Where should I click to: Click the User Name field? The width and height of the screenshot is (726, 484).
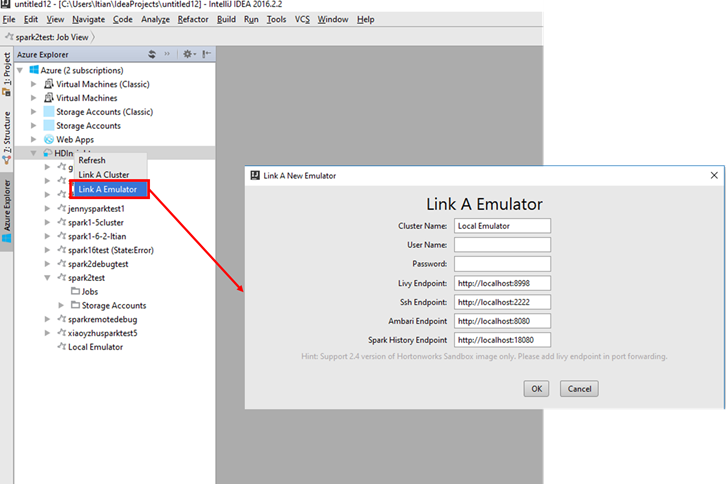502,245
